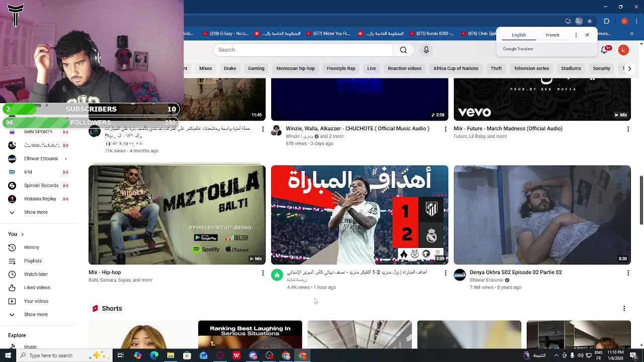Viewport: 644px width, 362px height.
Task: Play the Real Madrid goals video thumbnail
Action: [360, 215]
